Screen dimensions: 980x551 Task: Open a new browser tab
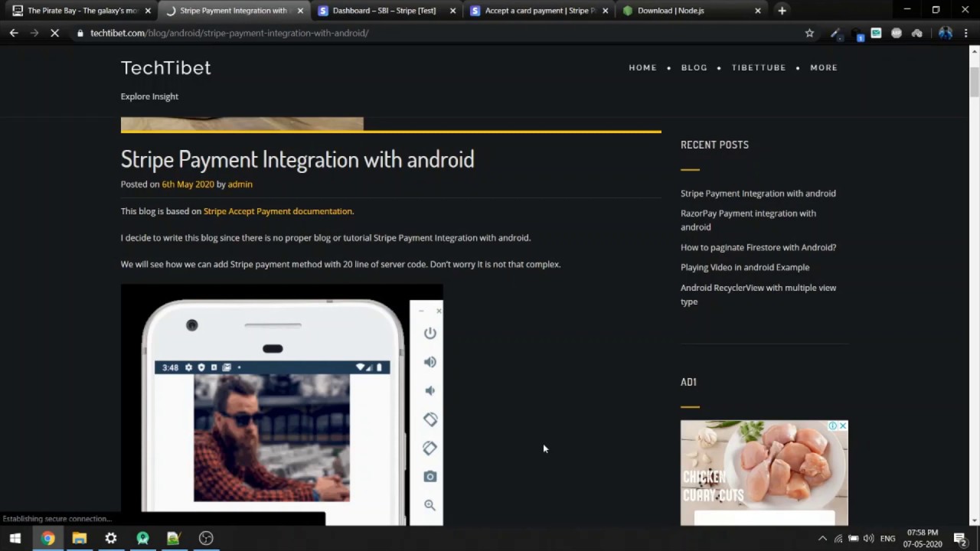pos(782,11)
